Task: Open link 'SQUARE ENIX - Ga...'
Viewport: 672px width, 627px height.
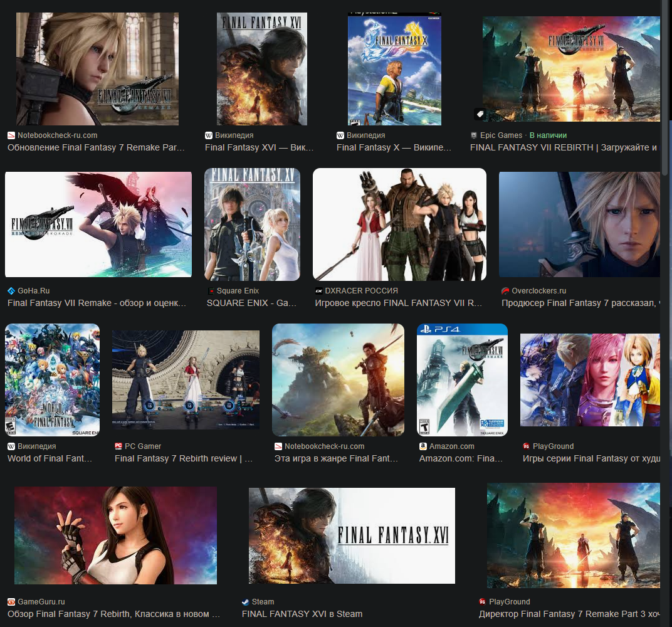Action: pyautogui.click(x=251, y=303)
